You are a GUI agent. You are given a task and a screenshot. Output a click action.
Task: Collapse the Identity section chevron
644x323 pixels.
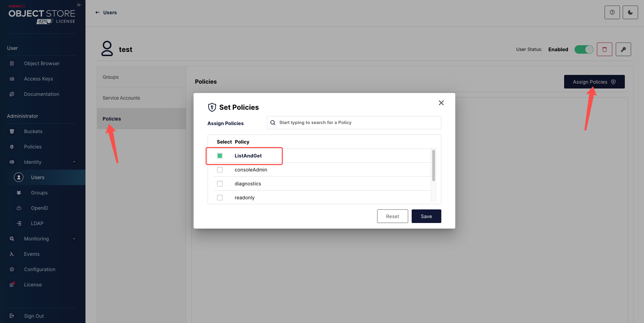(74, 162)
